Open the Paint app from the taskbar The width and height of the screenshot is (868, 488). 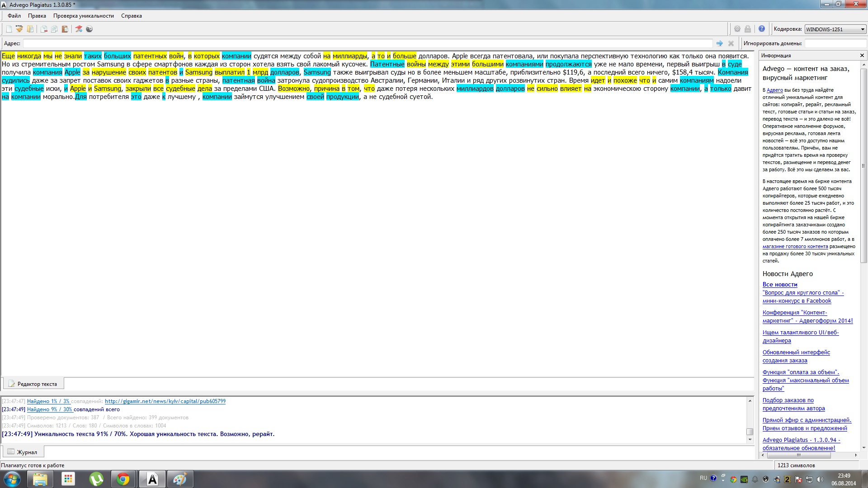(x=180, y=479)
